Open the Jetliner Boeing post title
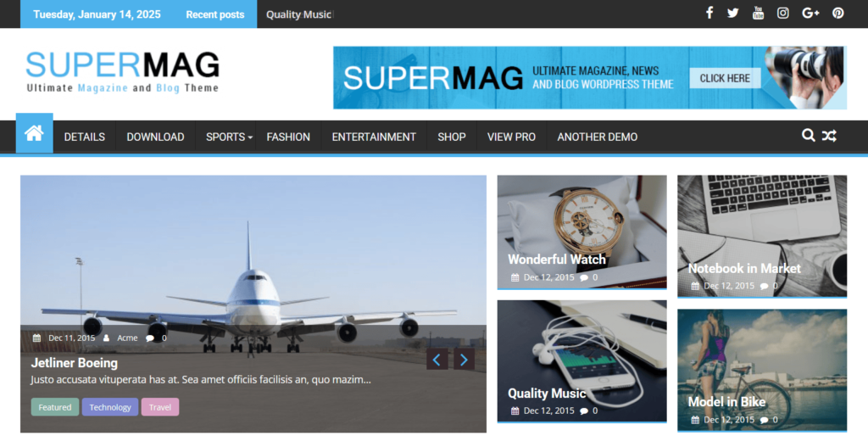 click(x=75, y=363)
